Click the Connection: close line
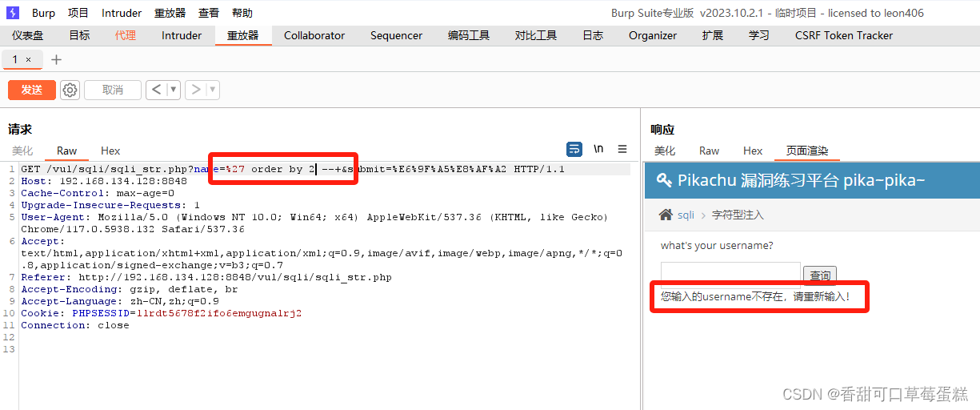Screen dimensions: 980x410 point(75,325)
